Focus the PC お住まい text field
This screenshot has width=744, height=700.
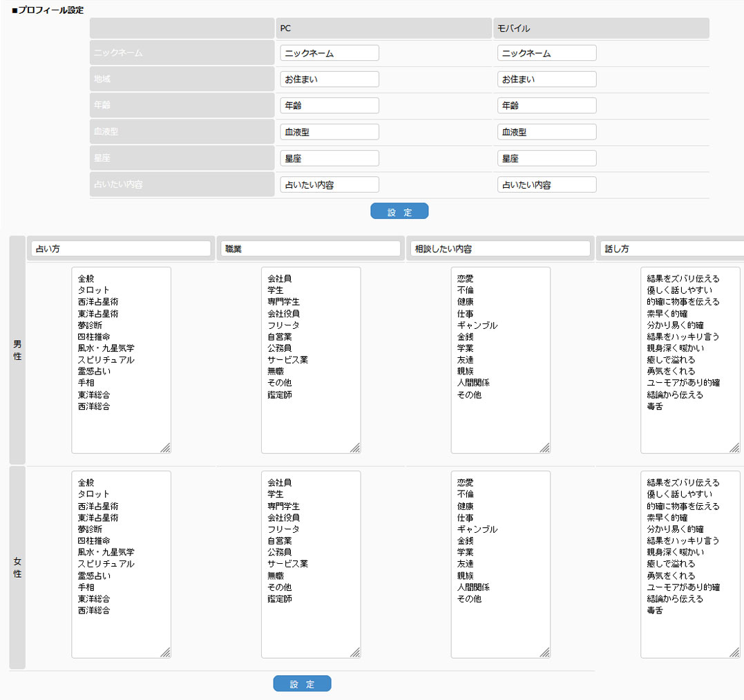tap(329, 79)
